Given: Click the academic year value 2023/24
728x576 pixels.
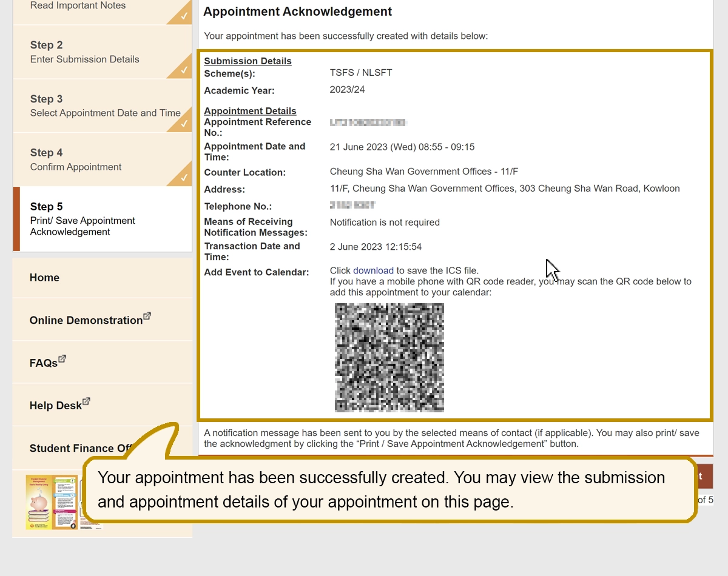Looking at the screenshot, I should point(348,90).
